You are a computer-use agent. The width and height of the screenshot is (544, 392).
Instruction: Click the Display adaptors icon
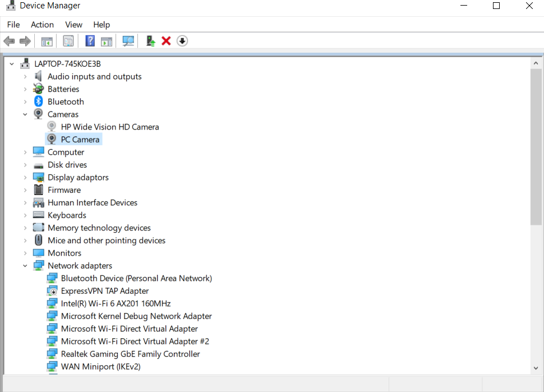[38, 177]
